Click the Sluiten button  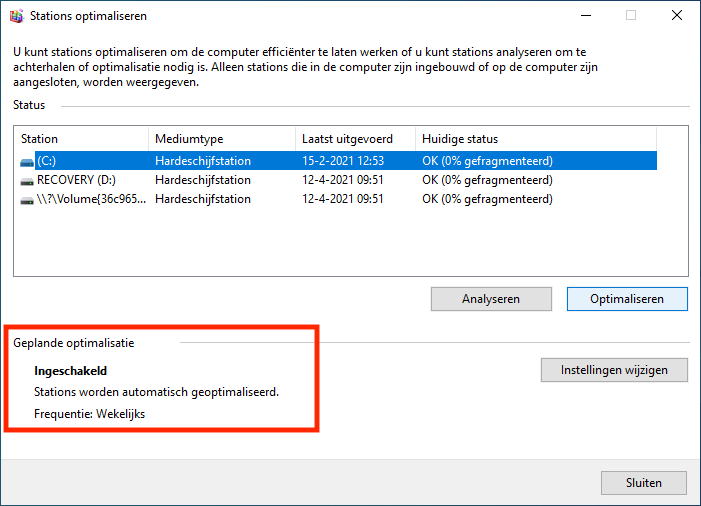[x=643, y=483]
